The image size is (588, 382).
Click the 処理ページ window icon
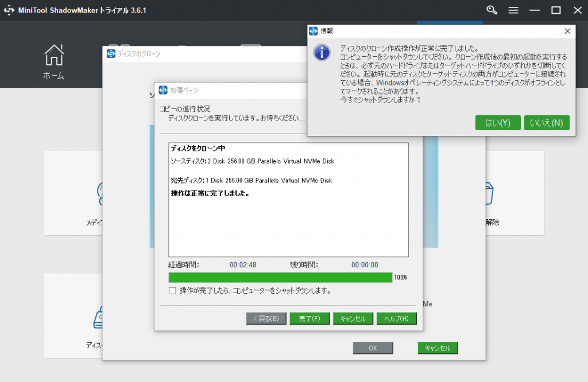coord(163,90)
